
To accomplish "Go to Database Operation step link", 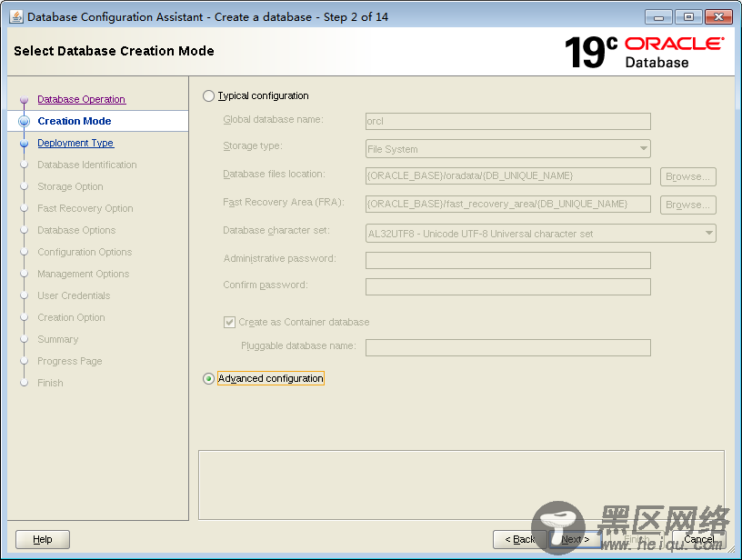I will (82, 99).
